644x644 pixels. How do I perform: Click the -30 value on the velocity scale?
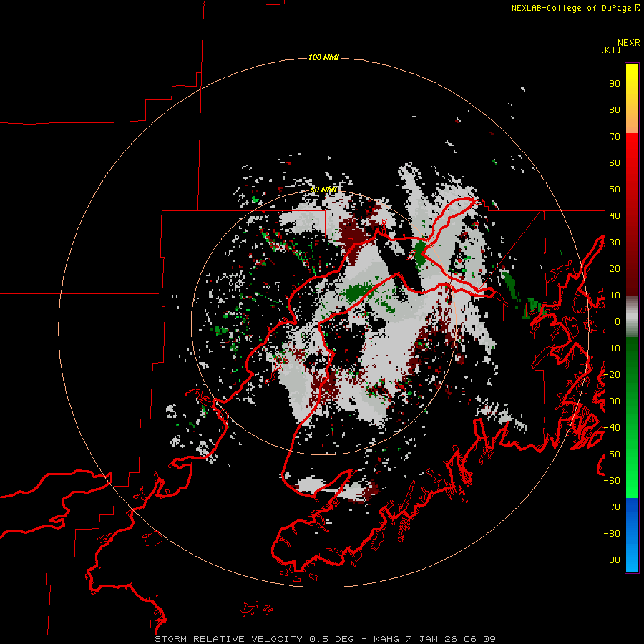[x=612, y=401]
